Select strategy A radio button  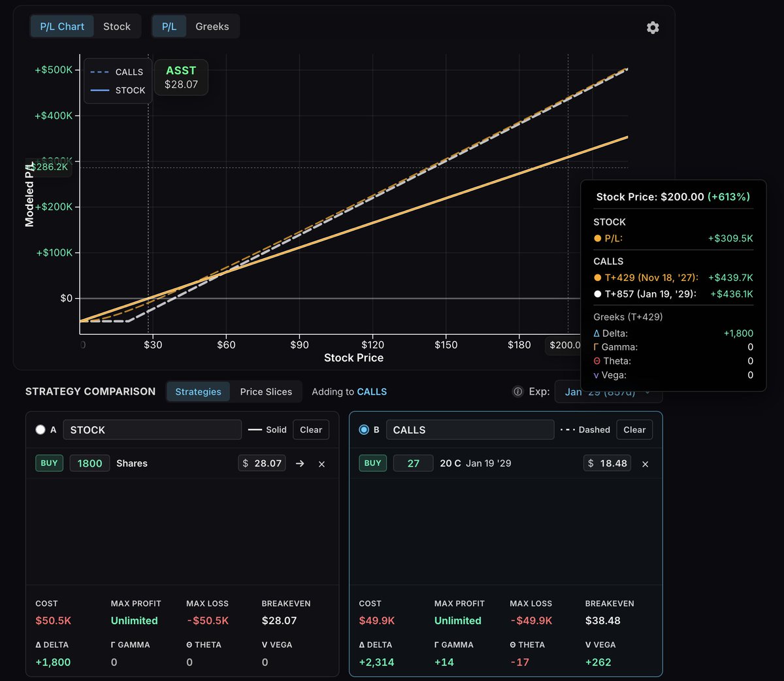(41, 429)
